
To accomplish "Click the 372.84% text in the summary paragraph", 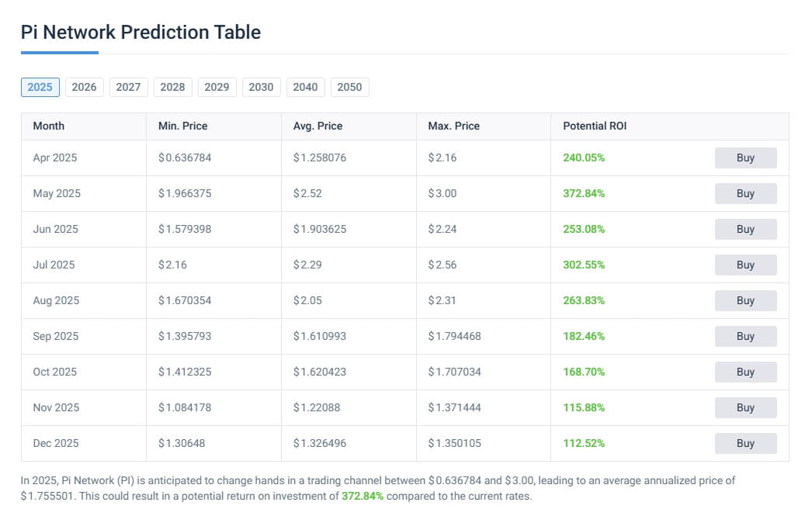I will [x=363, y=496].
